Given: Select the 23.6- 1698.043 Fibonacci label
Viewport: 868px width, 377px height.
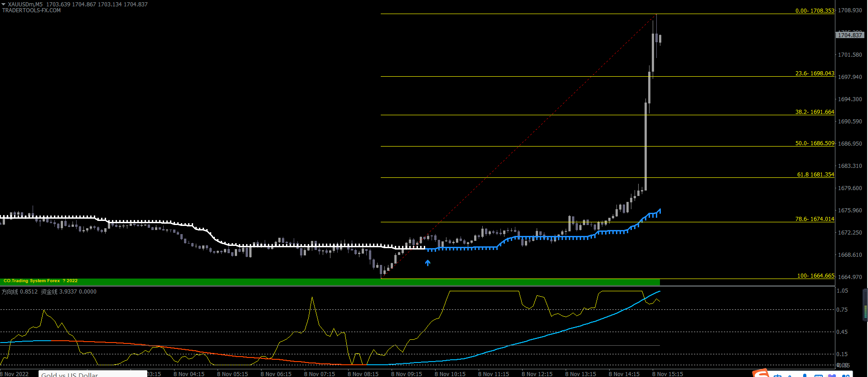Looking at the screenshot, I should [x=815, y=73].
